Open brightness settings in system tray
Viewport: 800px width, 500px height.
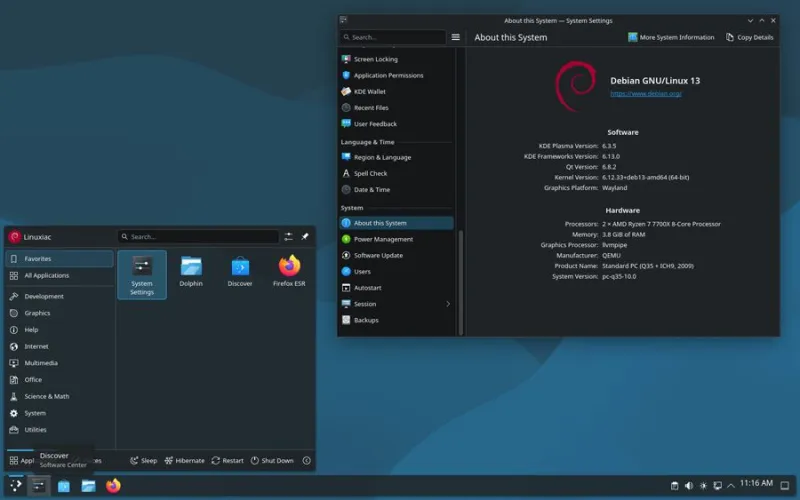click(703, 486)
